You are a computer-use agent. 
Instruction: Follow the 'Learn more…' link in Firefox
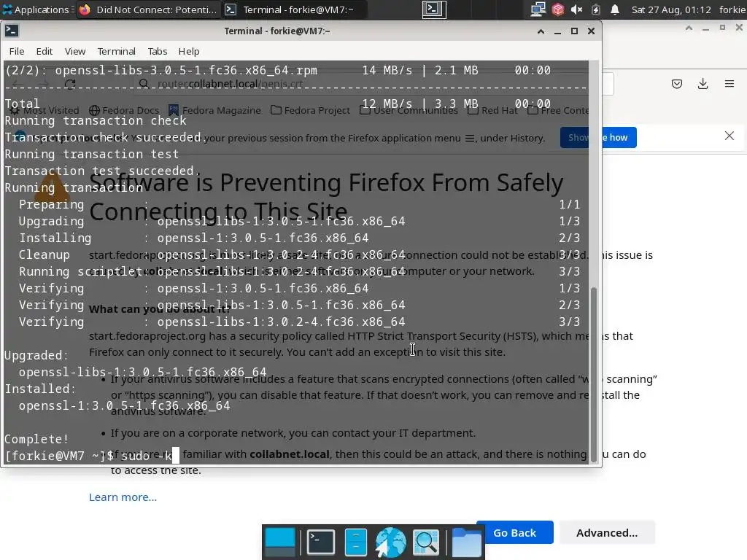(x=123, y=497)
